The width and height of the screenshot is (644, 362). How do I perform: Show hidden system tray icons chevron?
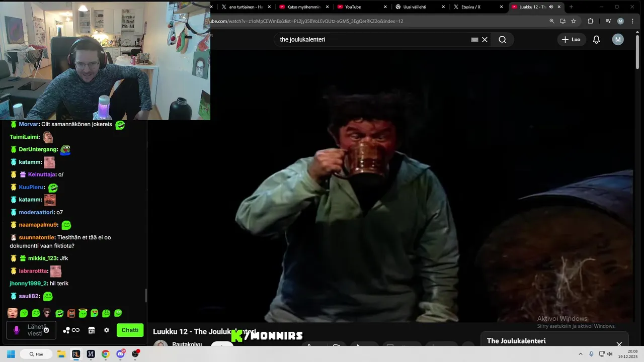[580, 354]
